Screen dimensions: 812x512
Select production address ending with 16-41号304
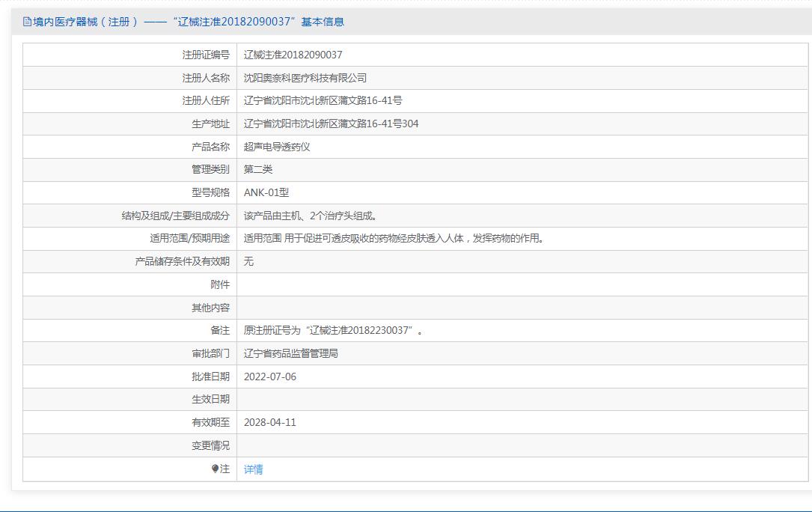pyautogui.click(x=331, y=124)
